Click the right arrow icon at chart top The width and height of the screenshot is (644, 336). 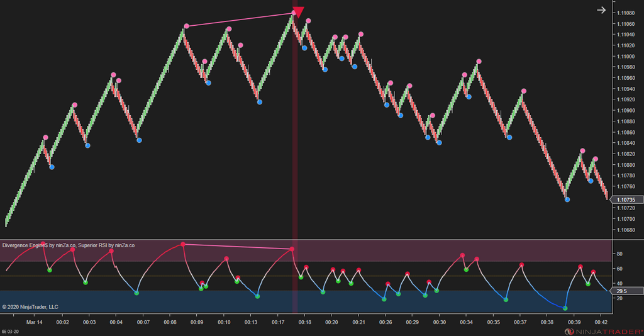click(601, 10)
